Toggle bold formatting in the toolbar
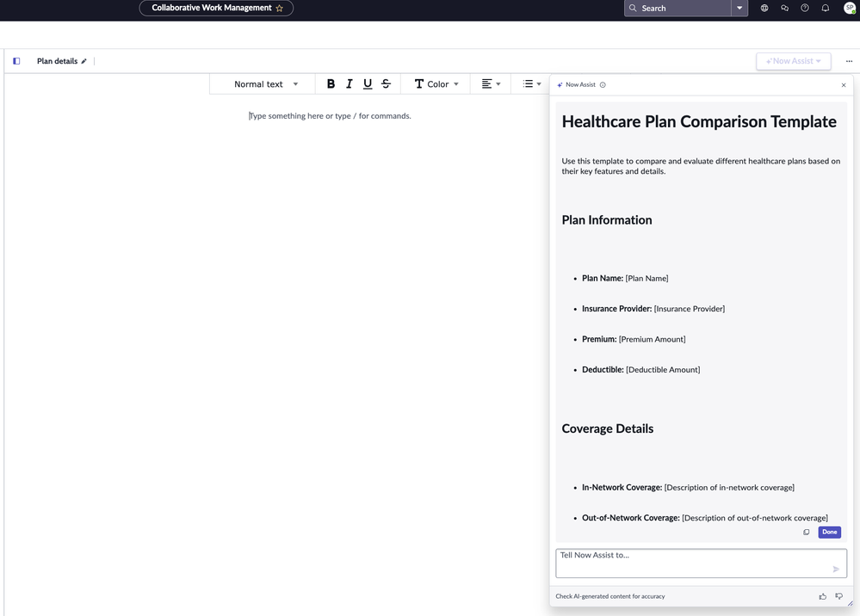The width and height of the screenshot is (860, 616). [x=331, y=83]
